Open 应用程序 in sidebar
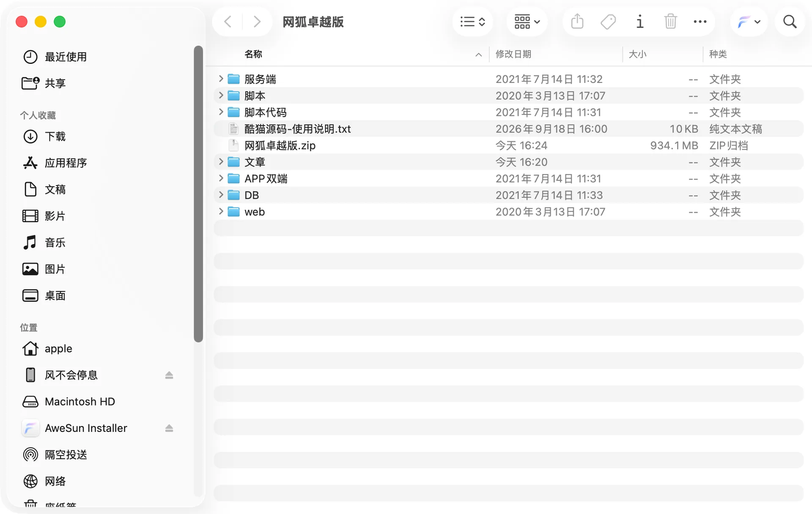Viewport: 812px width, 514px height. tap(55, 163)
